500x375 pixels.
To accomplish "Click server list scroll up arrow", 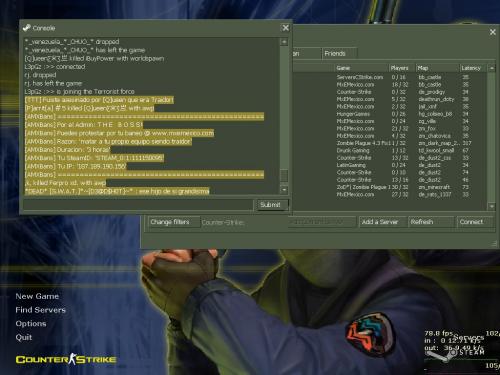I will click(x=492, y=68).
